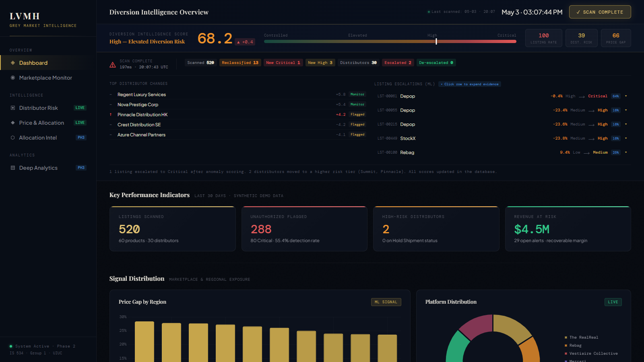Expand the LST-00100 Rebag row chevron
The height and width of the screenshot is (362, 644).
626,152
